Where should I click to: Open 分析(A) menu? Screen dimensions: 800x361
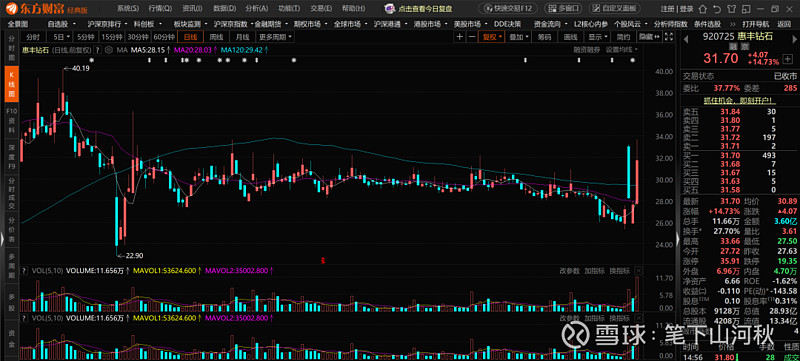pyautogui.click(x=257, y=9)
